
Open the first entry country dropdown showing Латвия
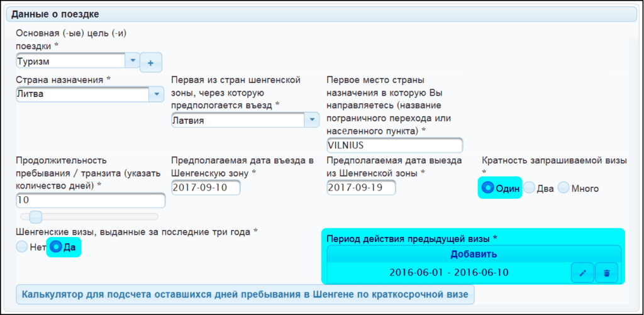(x=312, y=119)
